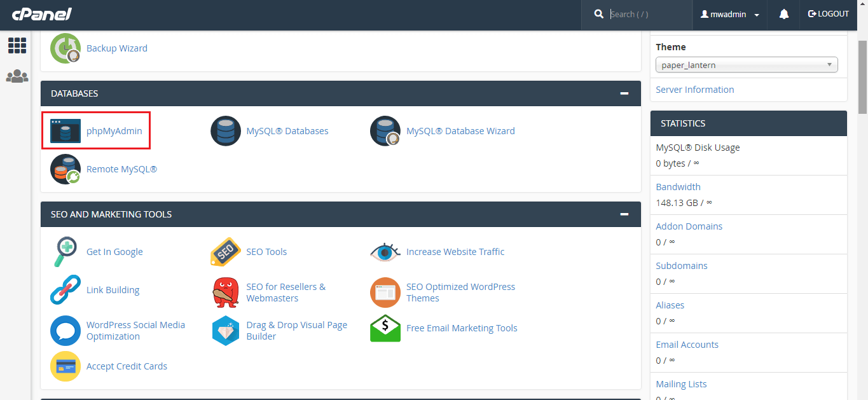Open the Addon Domains link
The image size is (868, 400).
689,226
